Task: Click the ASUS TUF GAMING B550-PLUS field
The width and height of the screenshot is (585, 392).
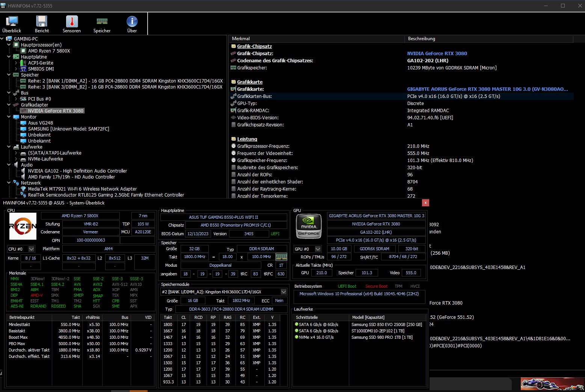Action: [223, 217]
